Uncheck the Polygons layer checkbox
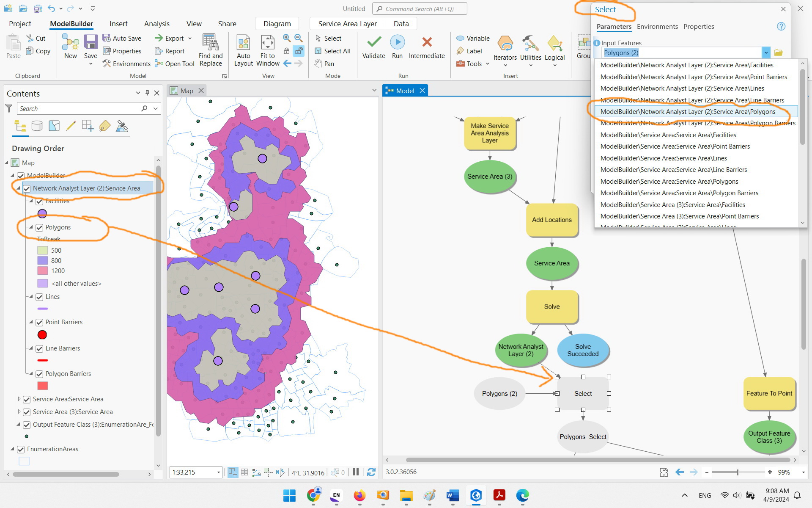812x508 pixels. pyautogui.click(x=39, y=227)
